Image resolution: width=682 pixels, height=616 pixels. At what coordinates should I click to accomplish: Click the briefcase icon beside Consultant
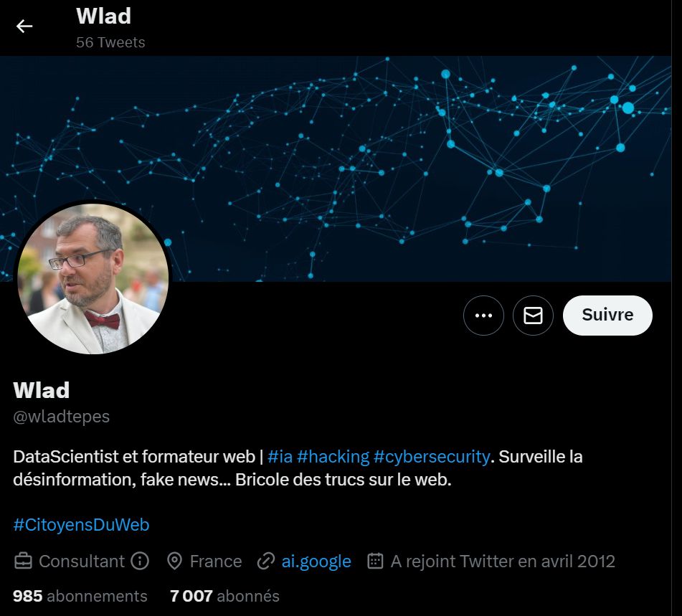(x=23, y=561)
